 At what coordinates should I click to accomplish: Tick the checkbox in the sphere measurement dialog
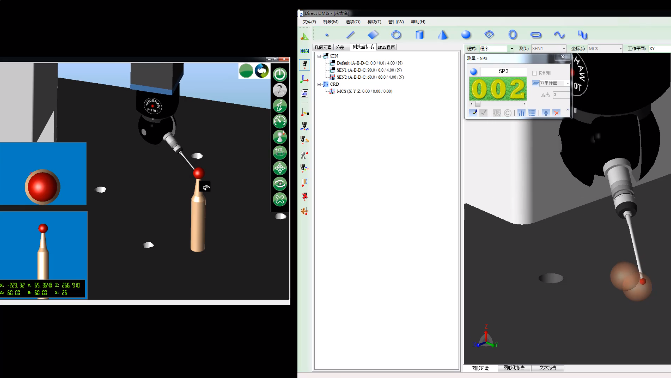[534, 73]
